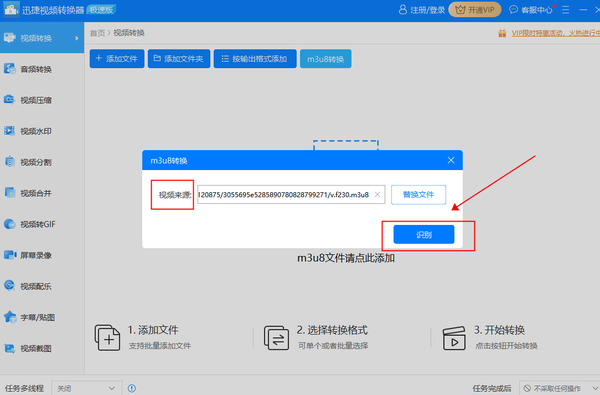
Task: Click the m3u8转换 toolbar button
Action: (x=325, y=59)
